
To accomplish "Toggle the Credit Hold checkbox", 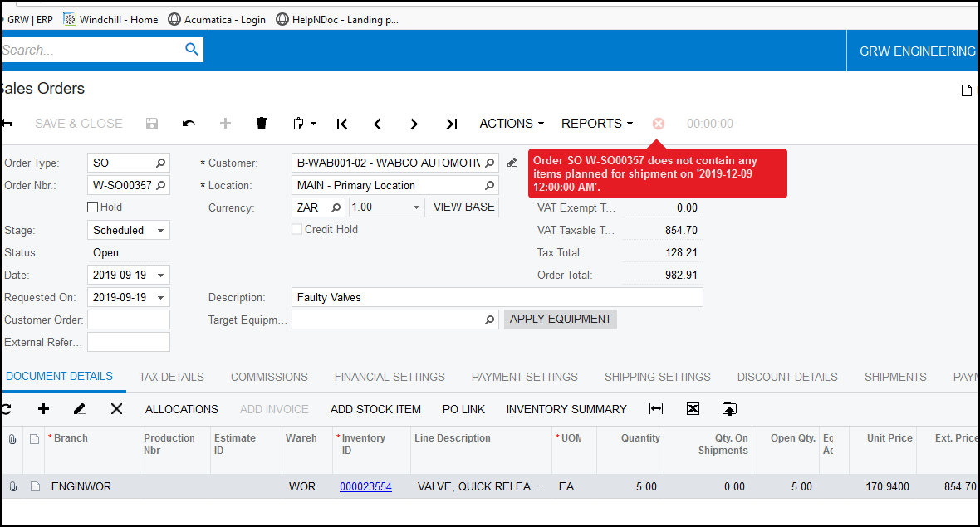I will (x=297, y=229).
